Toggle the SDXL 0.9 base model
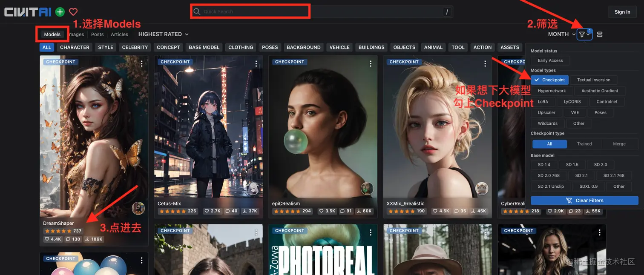The width and height of the screenshot is (644, 275). (588, 186)
